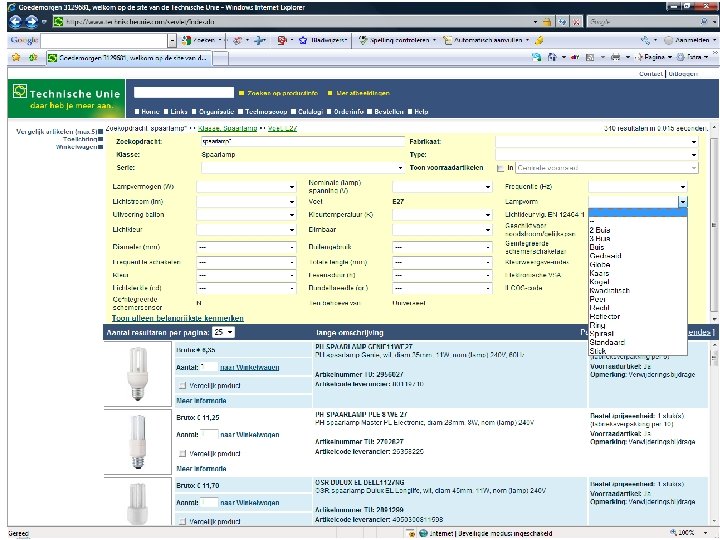720x540 pixels.
Task: Tick Vergelijk product checkbox for PH SPAARLAMP GENIE
Action: point(182,385)
